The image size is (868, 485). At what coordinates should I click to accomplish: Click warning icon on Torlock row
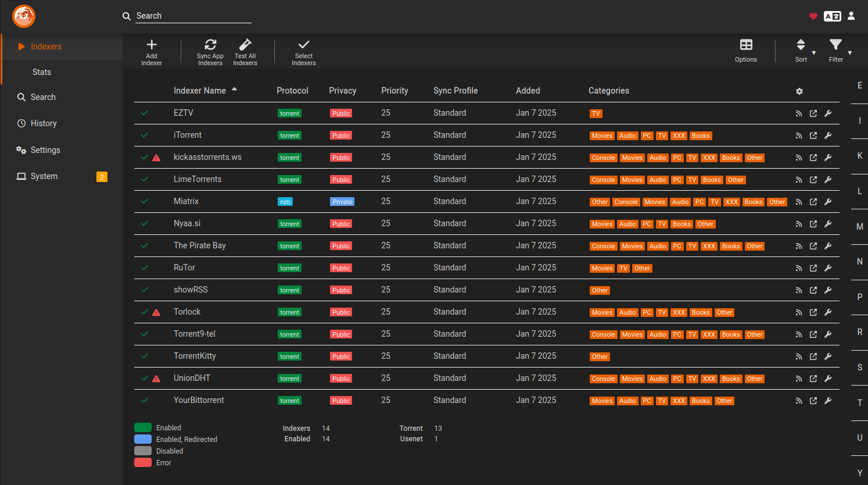[156, 312]
